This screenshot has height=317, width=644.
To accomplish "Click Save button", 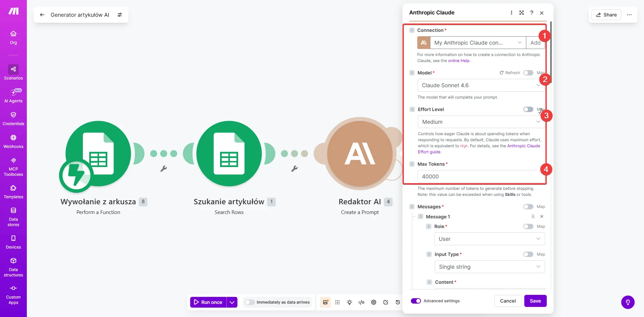I will pos(535,301).
